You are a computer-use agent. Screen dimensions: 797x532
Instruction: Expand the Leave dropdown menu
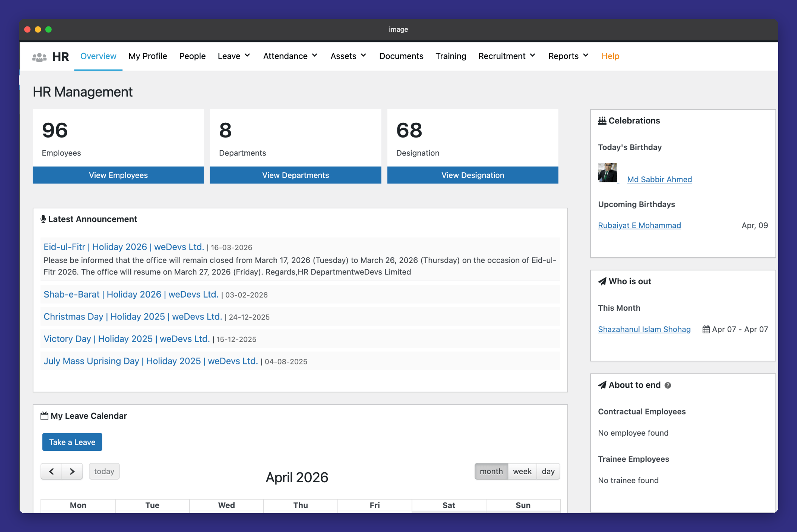[x=234, y=56]
